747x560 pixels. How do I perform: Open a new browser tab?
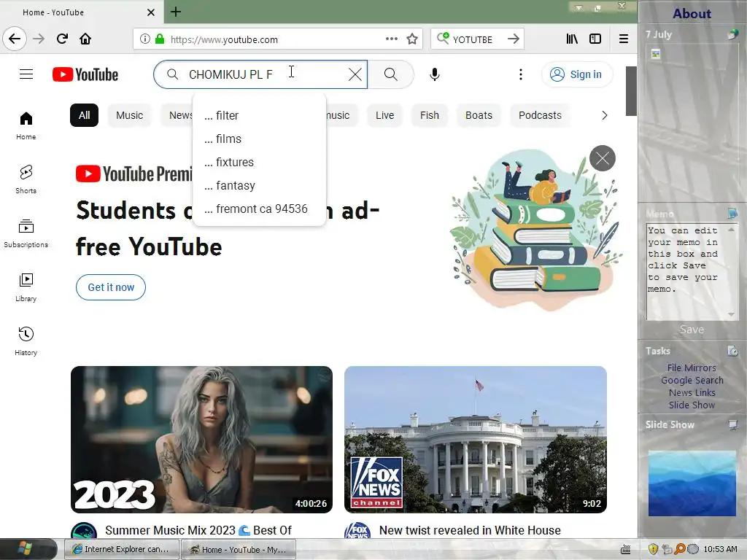176,12
